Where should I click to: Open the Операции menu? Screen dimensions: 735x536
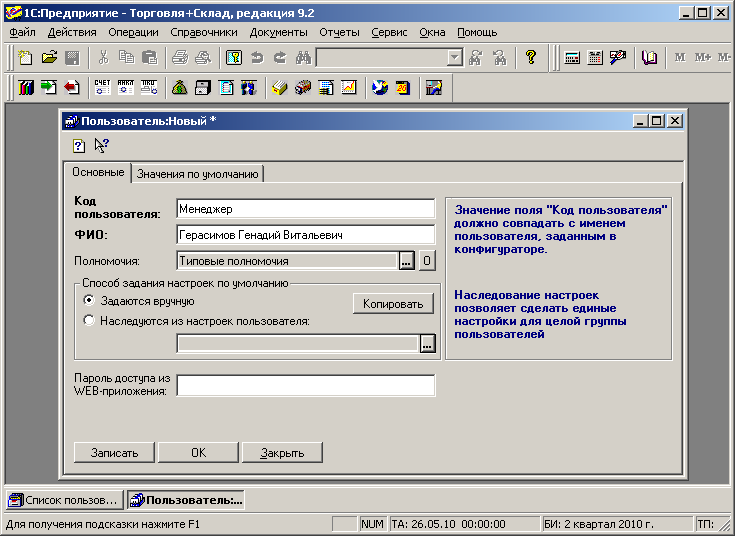pos(133,32)
